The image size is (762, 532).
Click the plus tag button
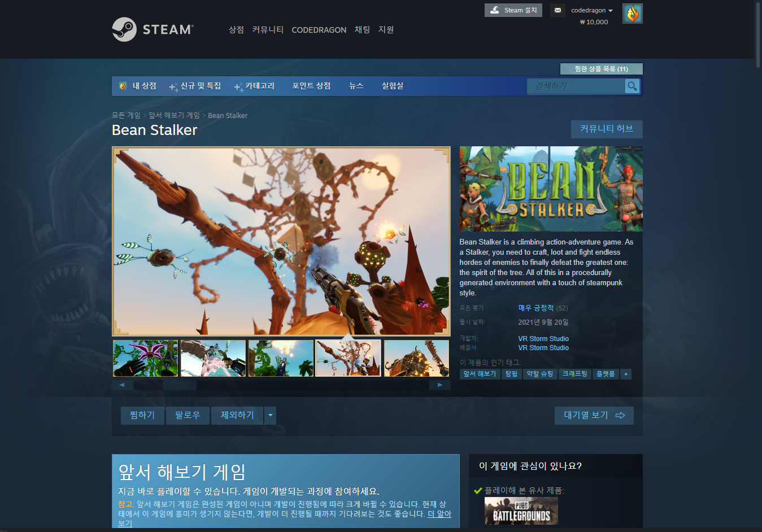[x=625, y=374]
